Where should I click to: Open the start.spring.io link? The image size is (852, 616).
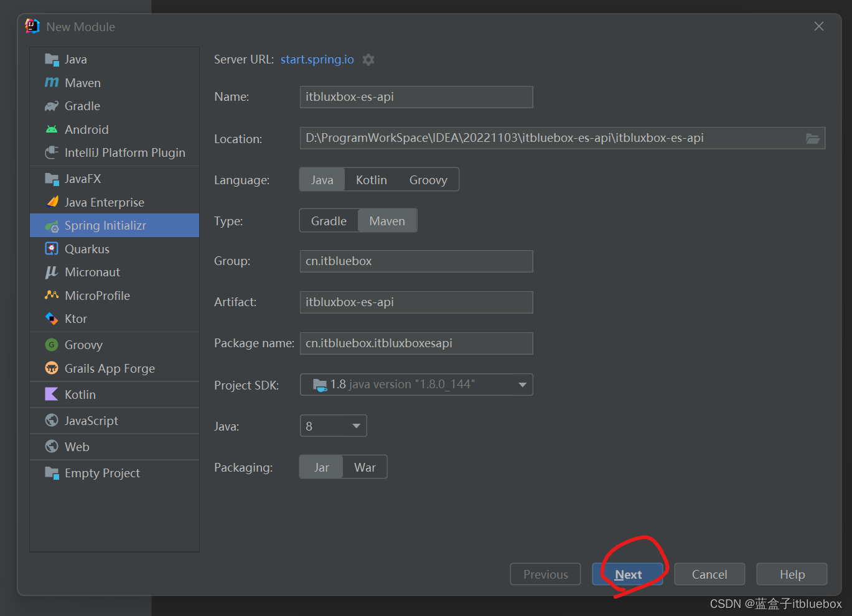pyautogui.click(x=317, y=59)
